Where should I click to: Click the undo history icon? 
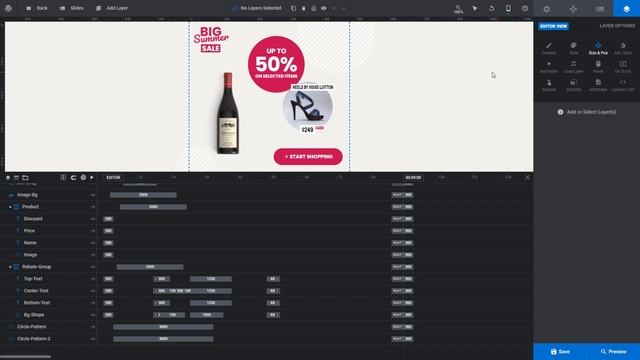[491, 8]
